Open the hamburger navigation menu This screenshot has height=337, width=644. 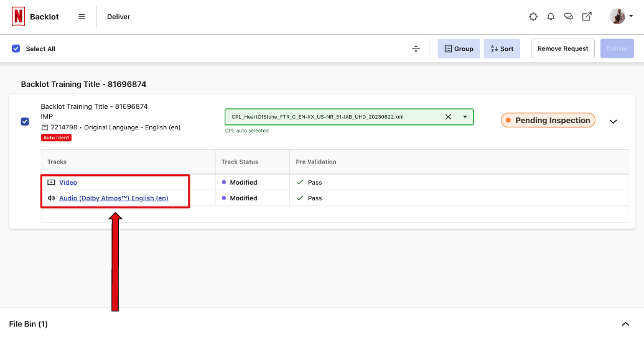[82, 17]
